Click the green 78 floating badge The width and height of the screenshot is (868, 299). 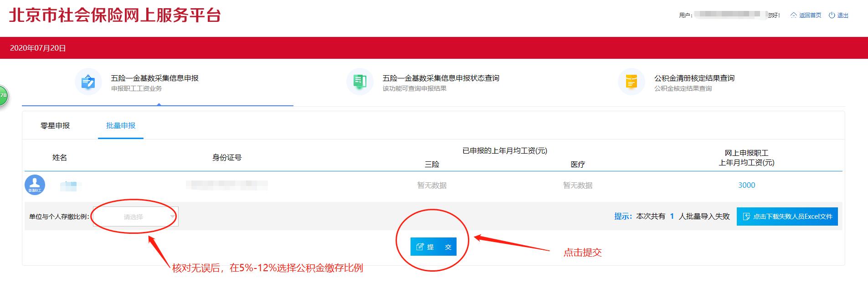coord(3,96)
